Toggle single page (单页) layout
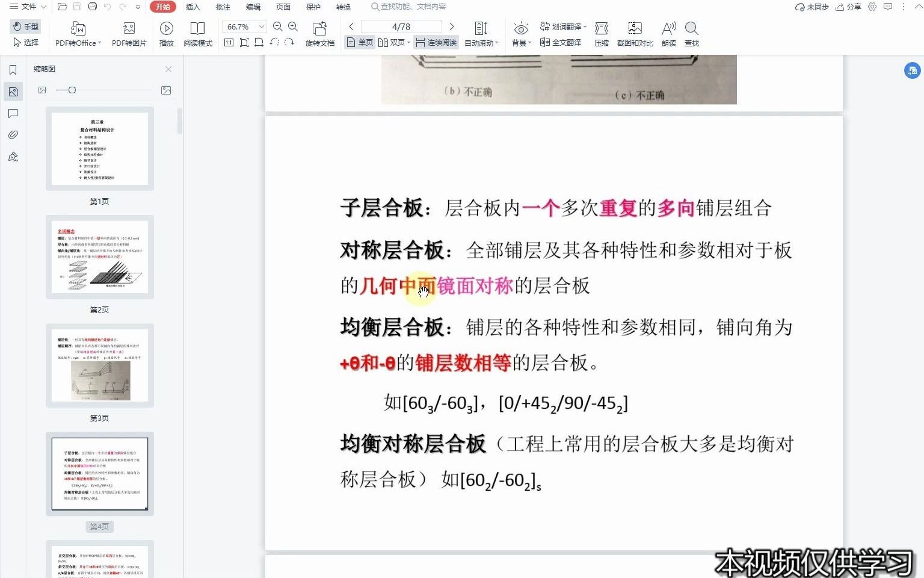924x578 pixels. 360,42
